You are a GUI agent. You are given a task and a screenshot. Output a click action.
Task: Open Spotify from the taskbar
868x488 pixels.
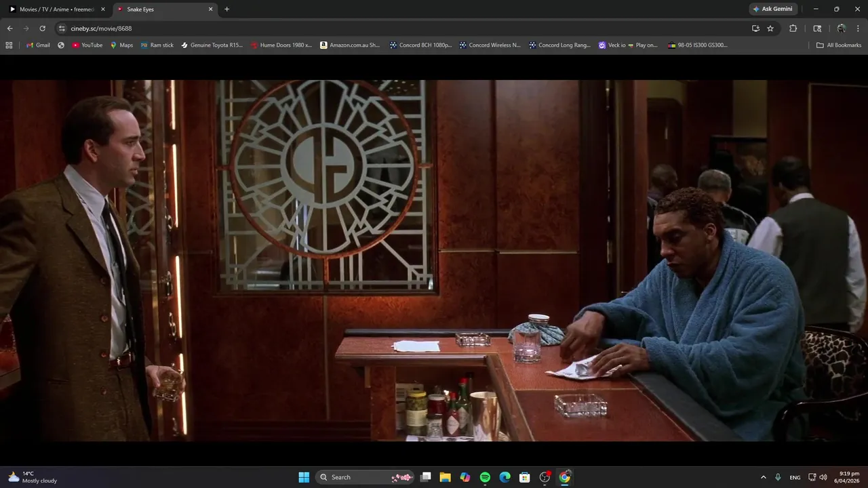485,477
